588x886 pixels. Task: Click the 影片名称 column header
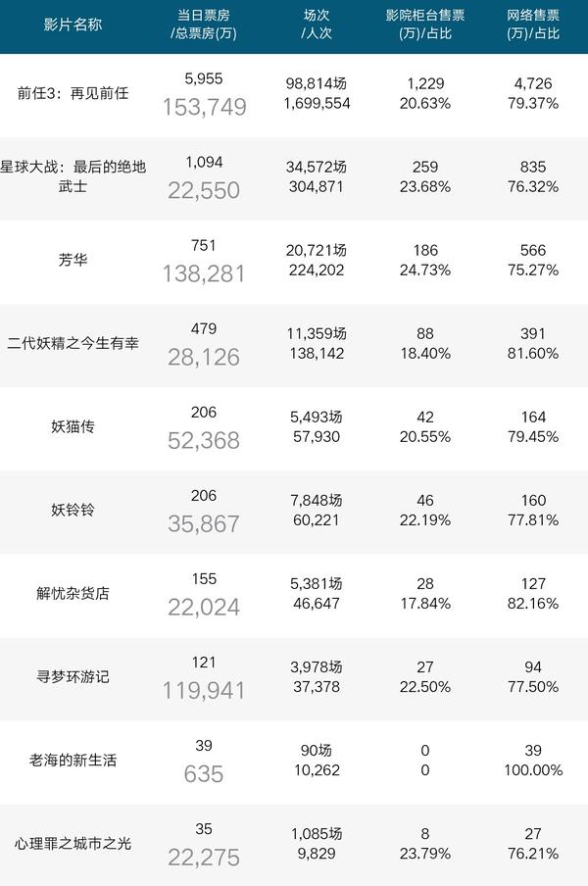73,25
